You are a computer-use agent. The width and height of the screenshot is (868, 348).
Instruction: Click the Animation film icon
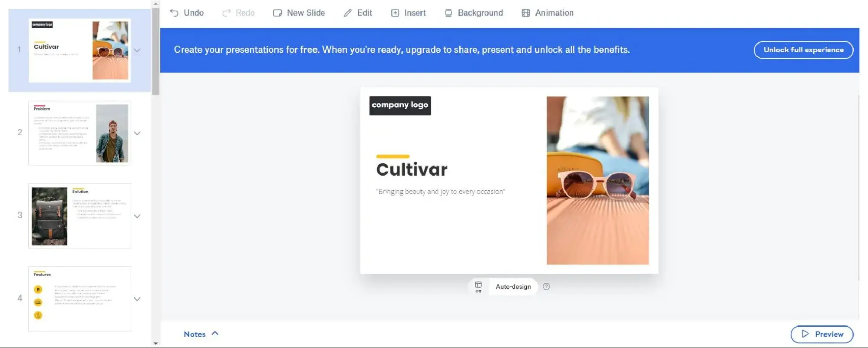point(525,13)
